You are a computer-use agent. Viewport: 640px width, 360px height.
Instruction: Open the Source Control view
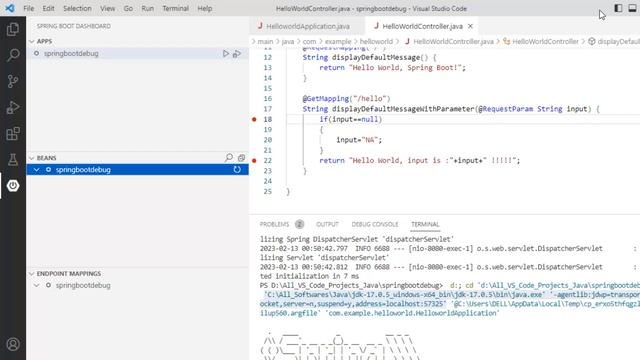tap(13, 81)
